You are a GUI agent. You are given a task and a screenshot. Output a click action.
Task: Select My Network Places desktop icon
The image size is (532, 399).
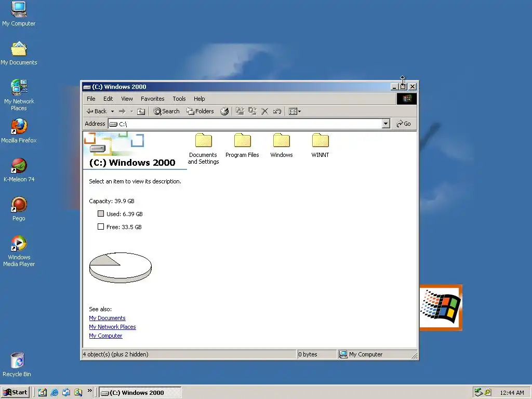point(19,95)
